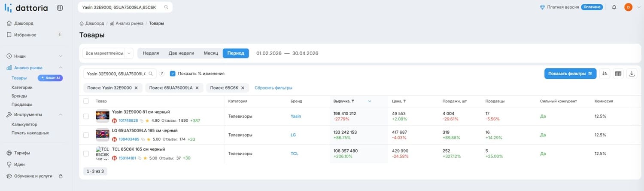The image size is (644, 191).
Task: Open the sort order icon button
Action: (x=605, y=74)
